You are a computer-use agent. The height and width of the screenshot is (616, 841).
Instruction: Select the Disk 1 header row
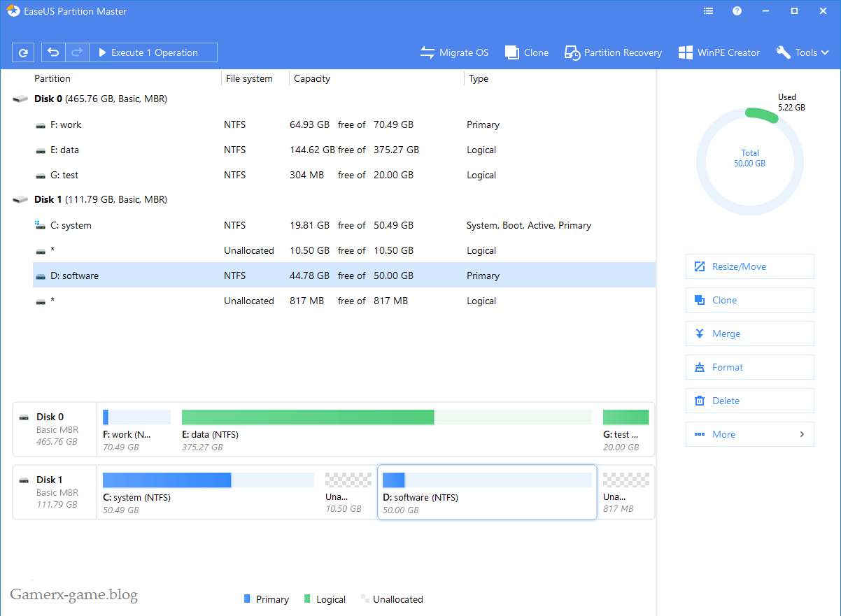pyautogui.click(x=334, y=200)
